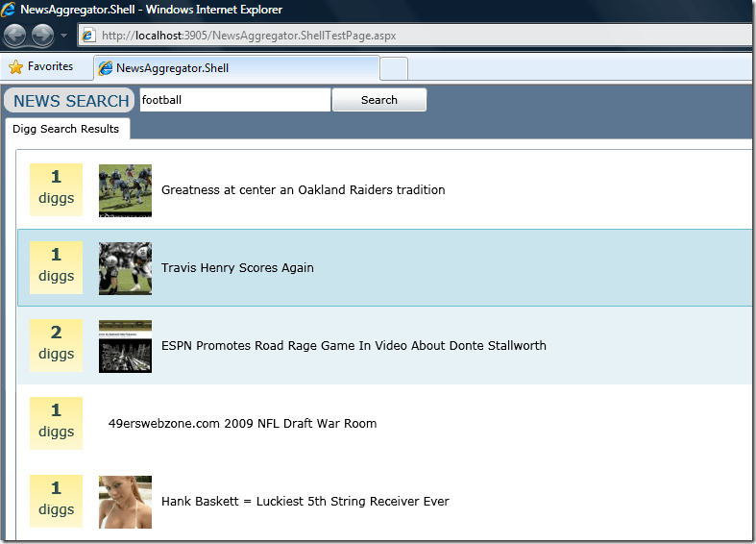Image resolution: width=756 pixels, height=544 pixels.
Task: Select the URL in the address bar
Action: [249, 36]
